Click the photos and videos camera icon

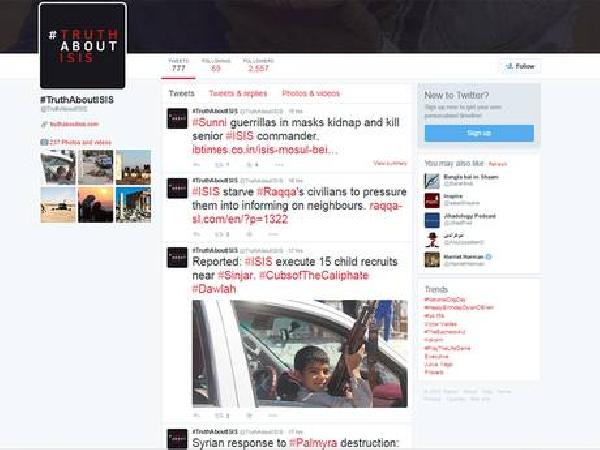click(x=44, y=142)
